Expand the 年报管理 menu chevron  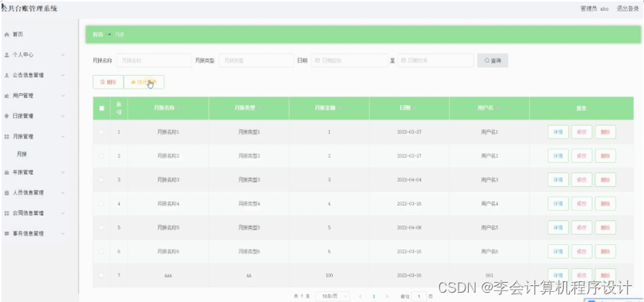[63, 172]
